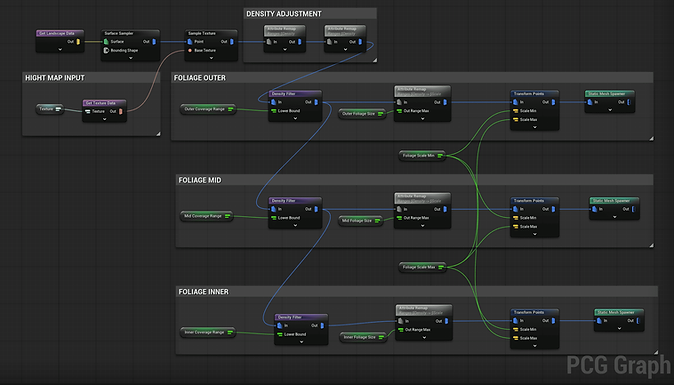The height and width of the screenshot is (385, 674).
Task: Click Scale Min pin on Foliage Outer Transform Points
Action: coord(515,111)
